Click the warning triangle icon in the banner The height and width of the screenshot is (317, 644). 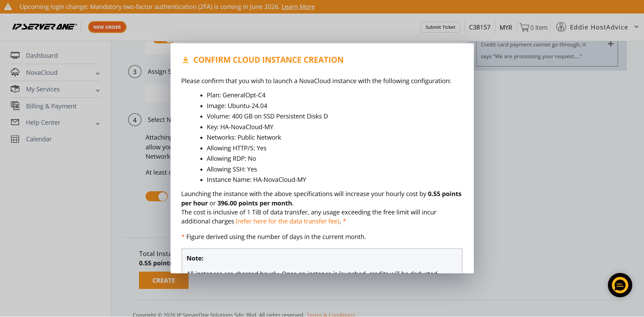point(8,7)
